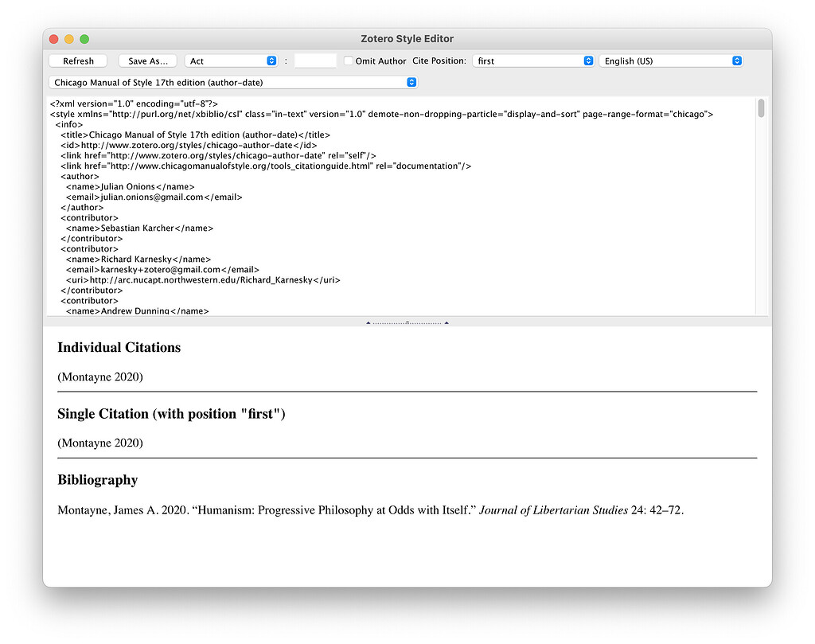The image size is (815, 644).
Task: Click the Zotero Style Editor title bar
Action: click(407, 37)
